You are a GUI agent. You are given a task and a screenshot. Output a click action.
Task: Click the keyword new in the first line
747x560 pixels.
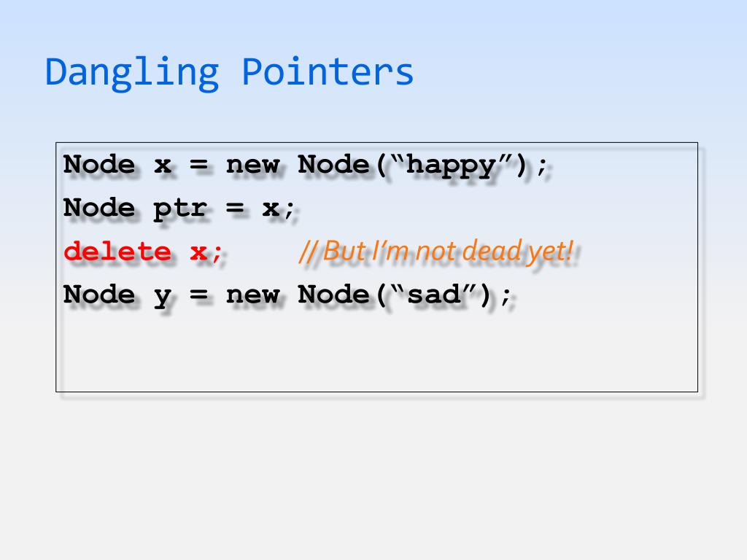coord(252,166)
